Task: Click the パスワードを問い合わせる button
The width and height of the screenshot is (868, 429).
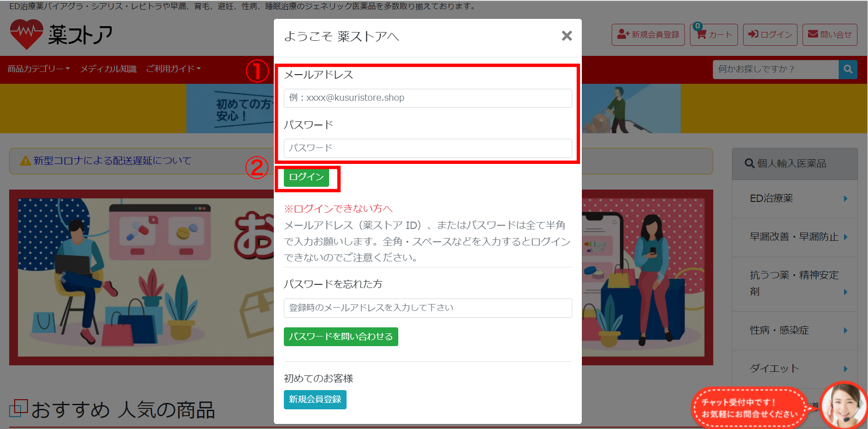Action: coord(341,337)
